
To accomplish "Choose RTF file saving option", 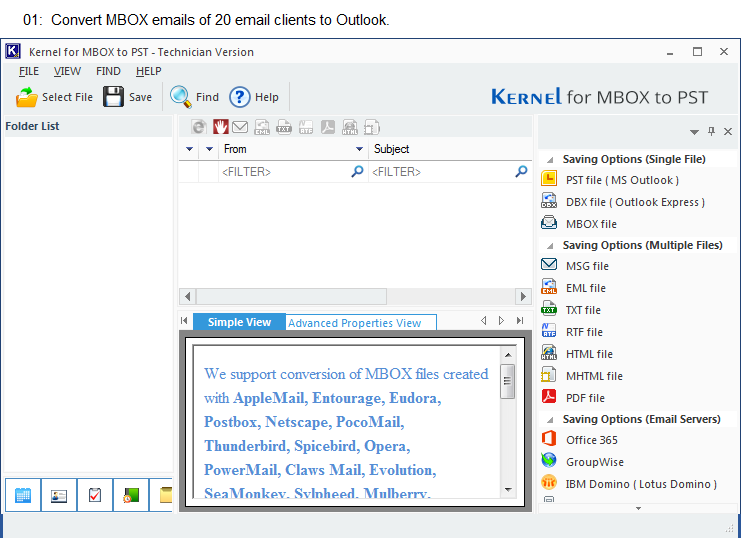I will click(x=584, y=332).
